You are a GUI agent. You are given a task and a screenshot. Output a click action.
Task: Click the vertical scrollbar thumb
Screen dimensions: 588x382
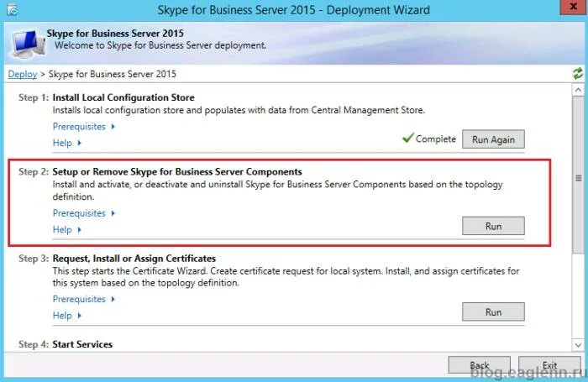click(577, 178)
